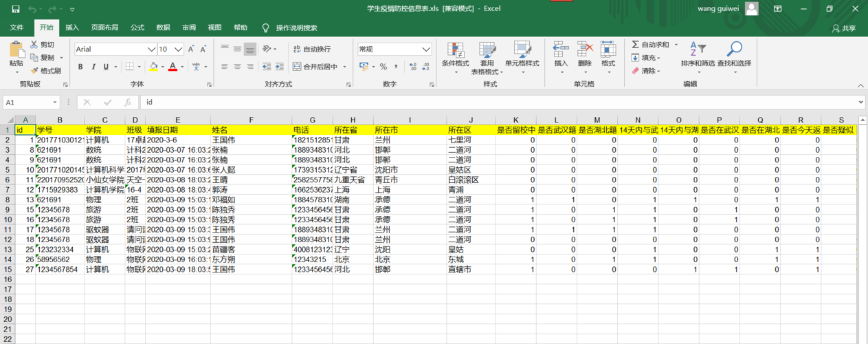Click user account name wang guiwei

[718, 9]
